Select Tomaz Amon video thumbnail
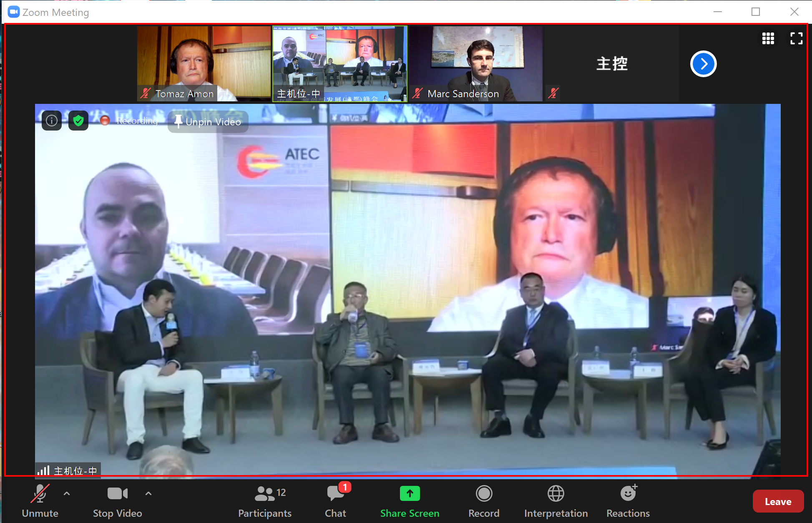Image resolution: width=812 pixels, height=523 pixels. (x=204, y=63)
